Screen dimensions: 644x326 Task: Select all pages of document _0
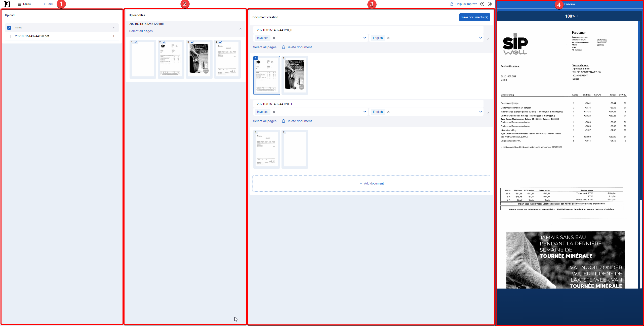pos(265,47)
